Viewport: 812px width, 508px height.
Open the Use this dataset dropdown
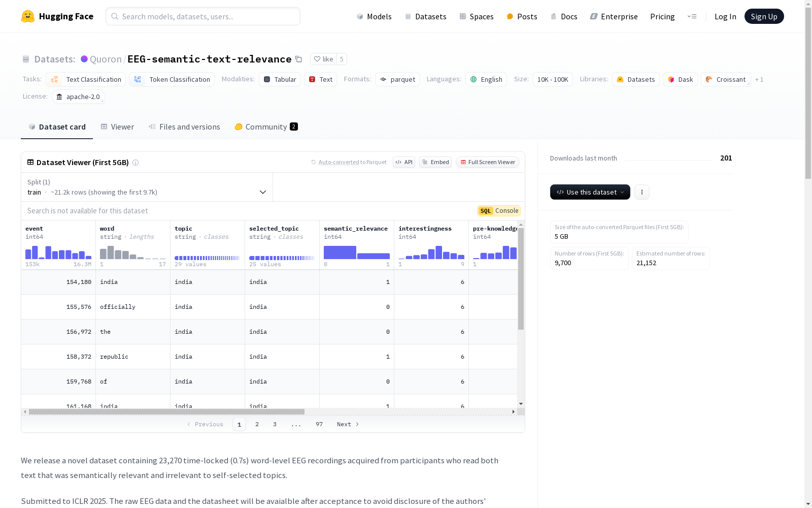[590, 192]
